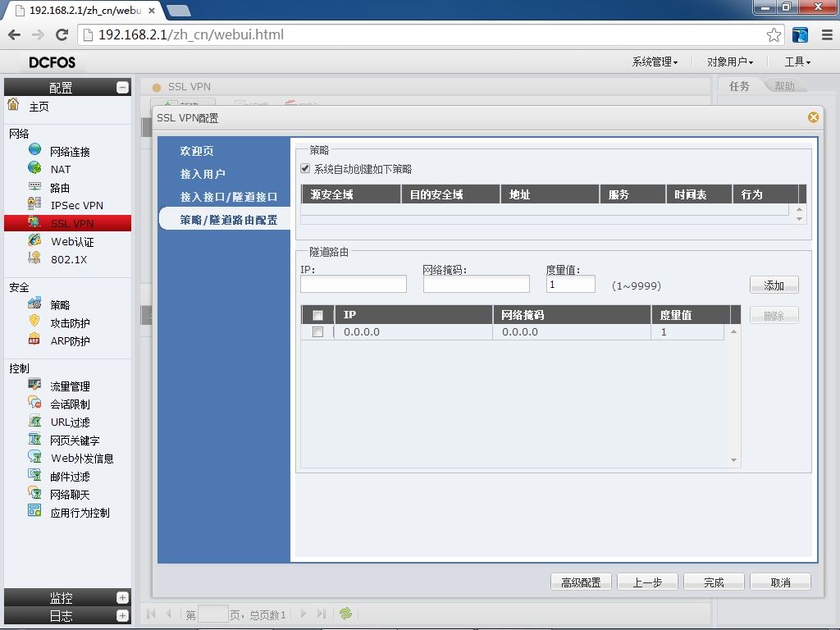Screen dimensions: 840x630
Task: Click the 路由 icon in sidebar
Action: coord(34,186)
